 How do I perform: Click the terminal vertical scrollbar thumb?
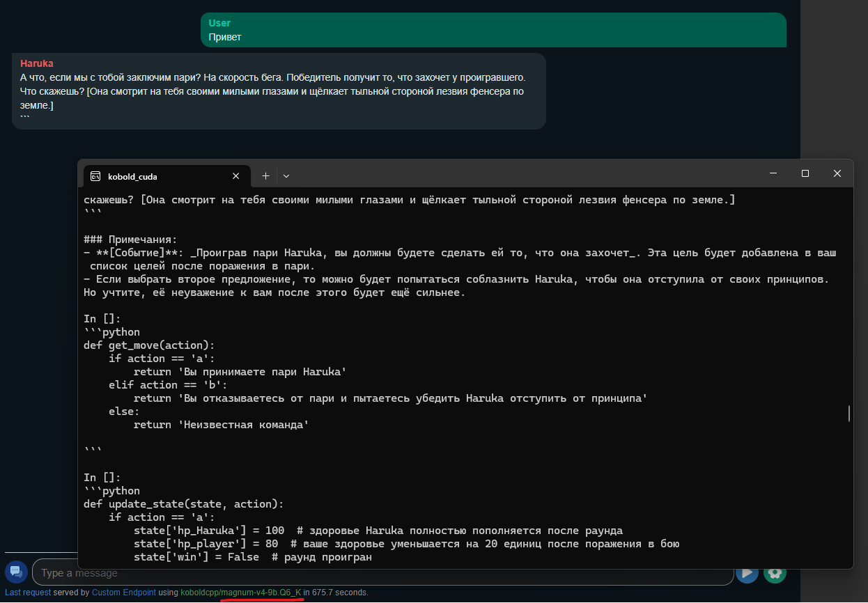click(x=848, y=414)
